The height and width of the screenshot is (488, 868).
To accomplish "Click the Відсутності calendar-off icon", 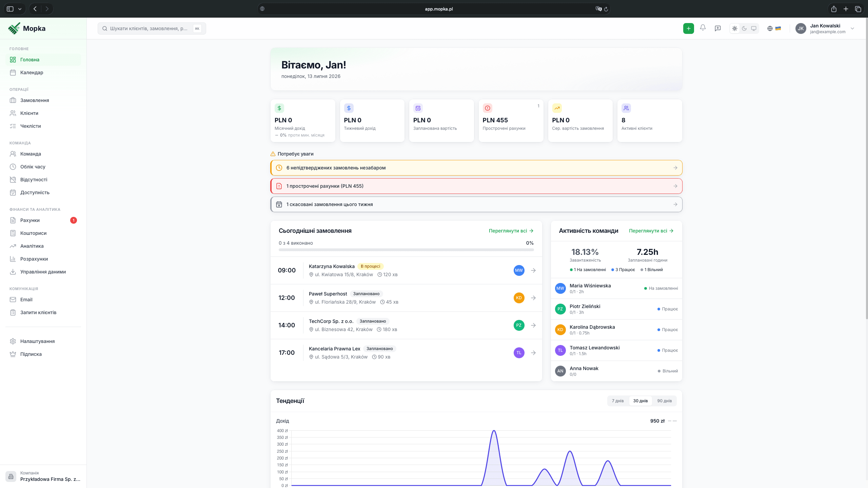I will click(13, 180).
